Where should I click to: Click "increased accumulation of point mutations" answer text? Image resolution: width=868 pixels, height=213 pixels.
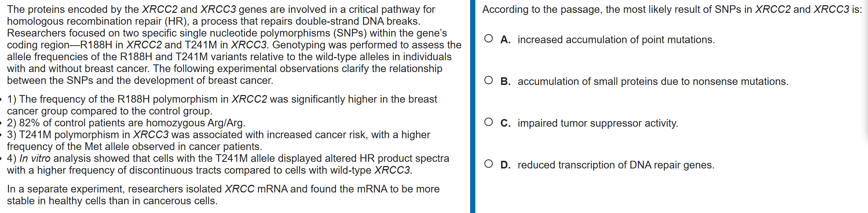(x=616, y=40)
